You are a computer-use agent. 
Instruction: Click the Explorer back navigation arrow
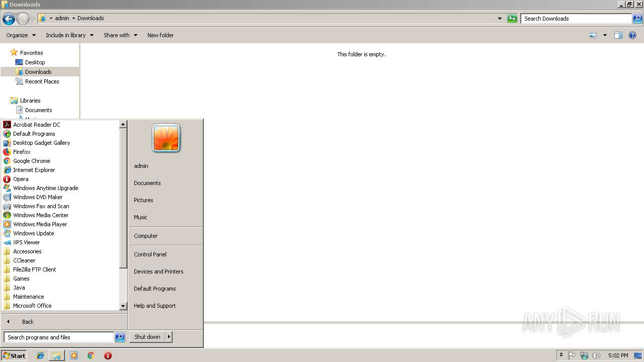(9, 19)
